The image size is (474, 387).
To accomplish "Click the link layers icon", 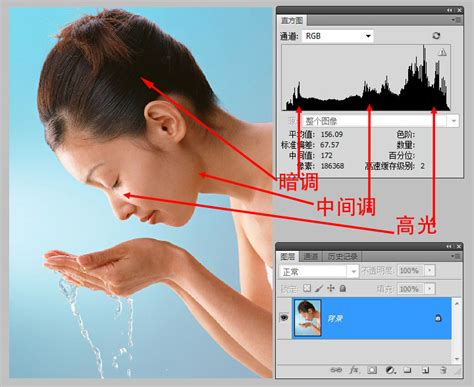I will (x=336, y=370).
